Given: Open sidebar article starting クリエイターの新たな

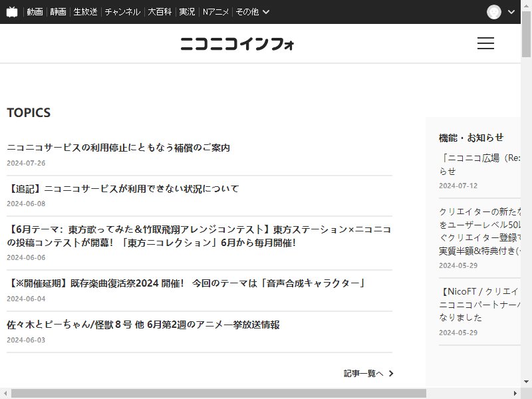Looking at the screenshot, I should [479, 231].
